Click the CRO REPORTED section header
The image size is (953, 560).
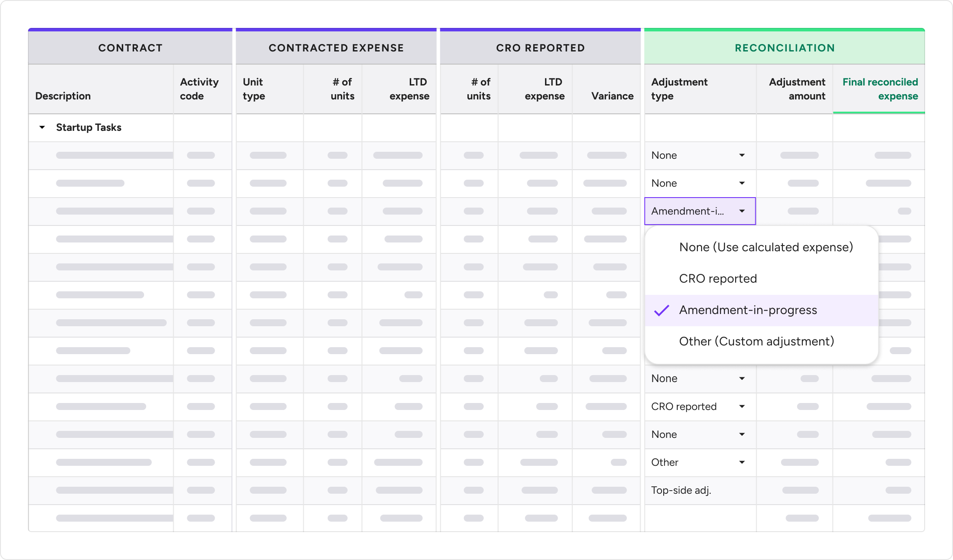coord(540,48)
